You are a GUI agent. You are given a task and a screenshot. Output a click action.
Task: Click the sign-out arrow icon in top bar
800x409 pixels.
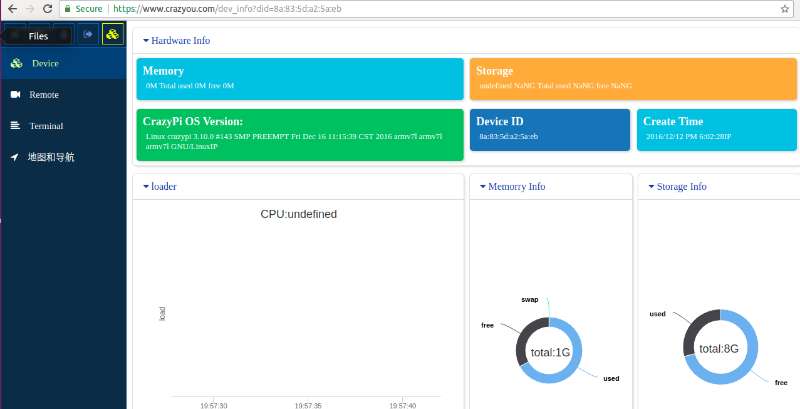click(87, 34)
